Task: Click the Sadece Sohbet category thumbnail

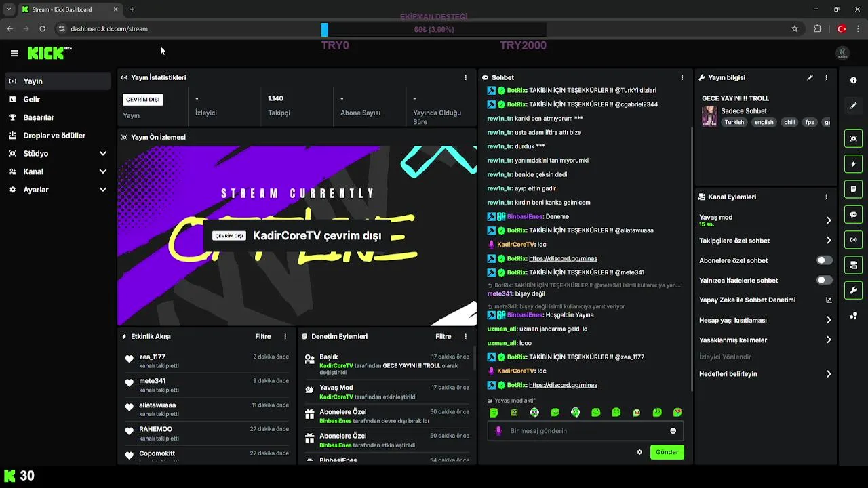Action: coord(709,117)
